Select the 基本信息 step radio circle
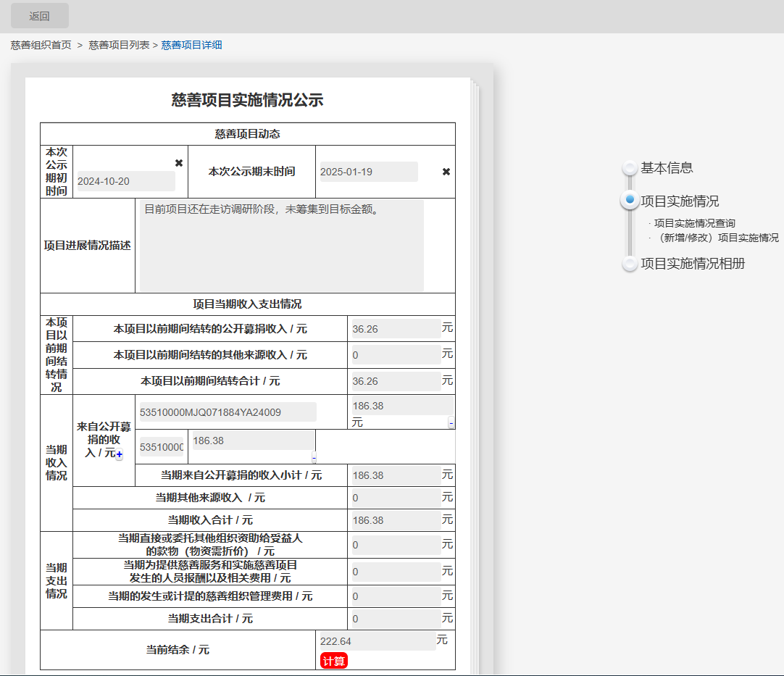Viewport: 784px width, 676px height. click(x=630, y=167)
